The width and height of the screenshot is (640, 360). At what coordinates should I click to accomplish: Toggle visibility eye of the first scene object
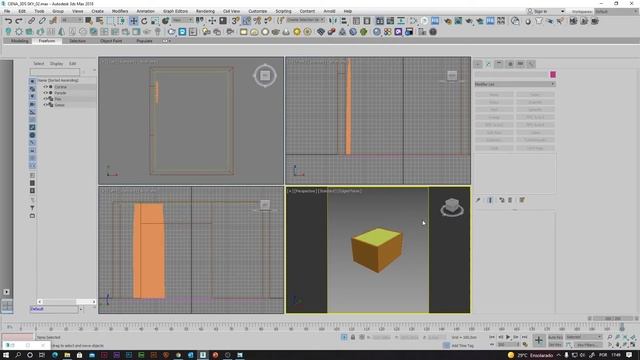point(46,87)
